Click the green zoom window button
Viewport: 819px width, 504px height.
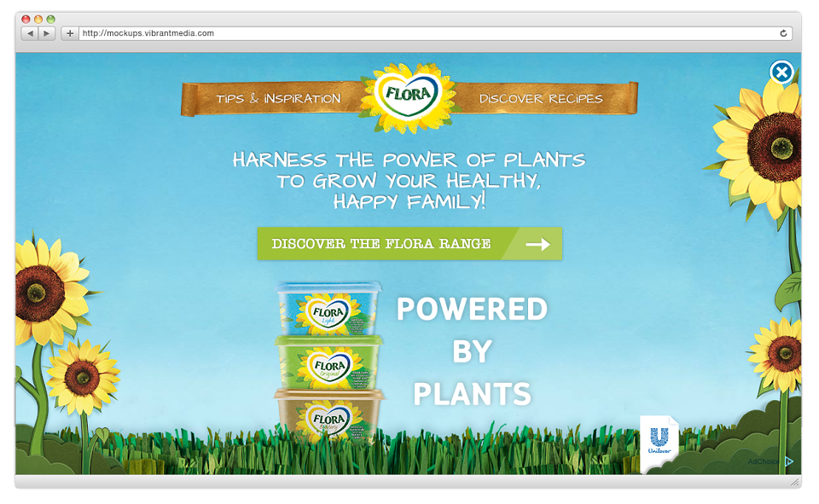tap(50, 20)
